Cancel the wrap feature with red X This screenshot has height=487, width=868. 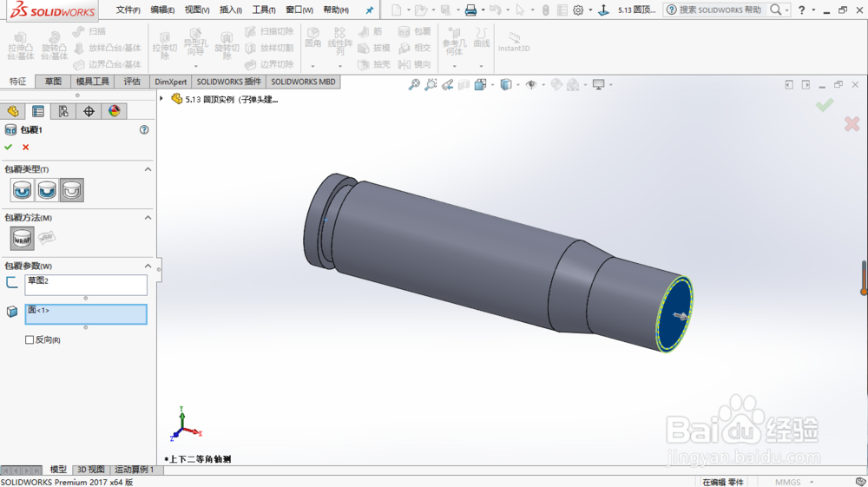coord(25,148)
